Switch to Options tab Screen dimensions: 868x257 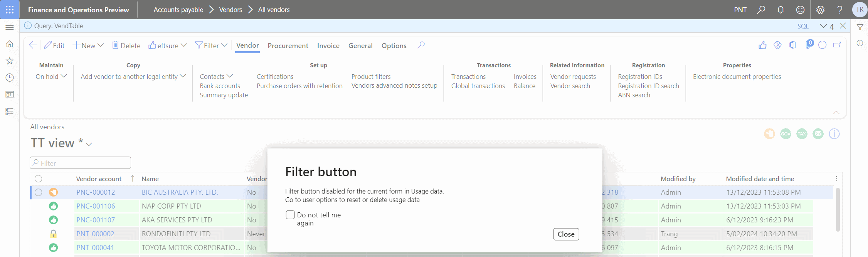coord(394,45)
